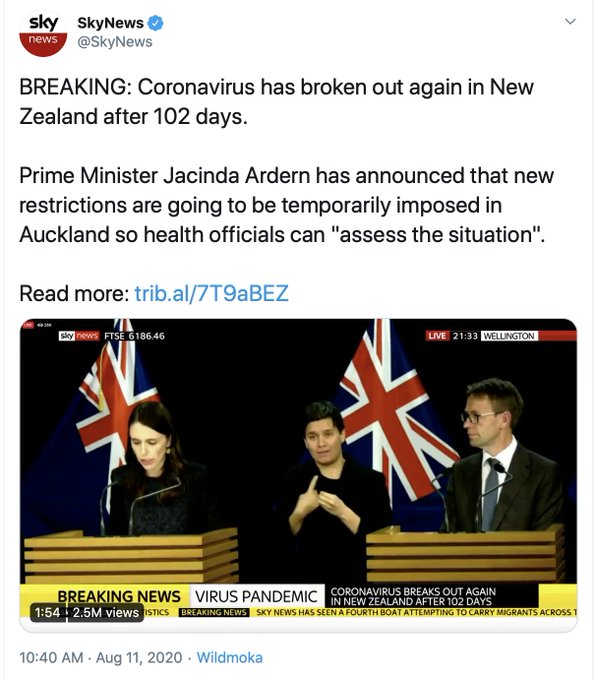This screenshot has height=680, width=595.
Task: Expand the tweet options chevron menu
Action: (571, 21)
